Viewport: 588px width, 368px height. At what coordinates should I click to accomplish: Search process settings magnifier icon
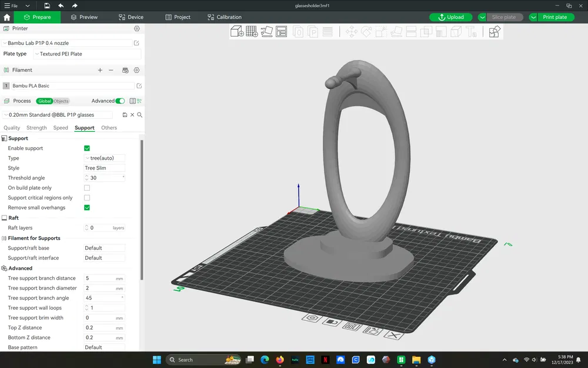click(x=139, y=115)
